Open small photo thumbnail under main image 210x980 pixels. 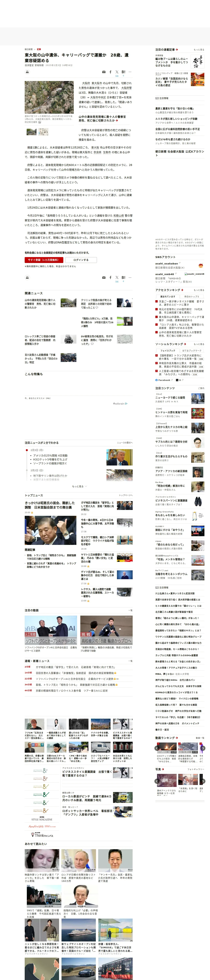tap(31, 132)
